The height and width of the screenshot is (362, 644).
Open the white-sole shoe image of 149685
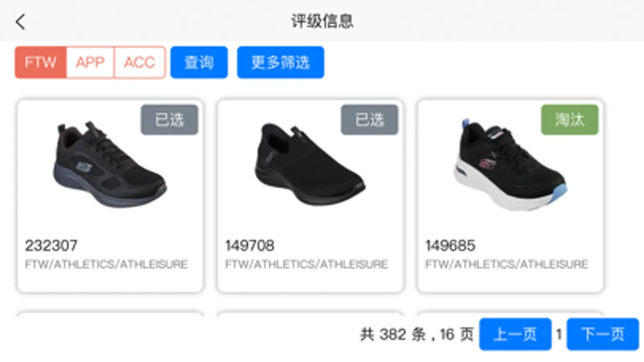point(509,165)
